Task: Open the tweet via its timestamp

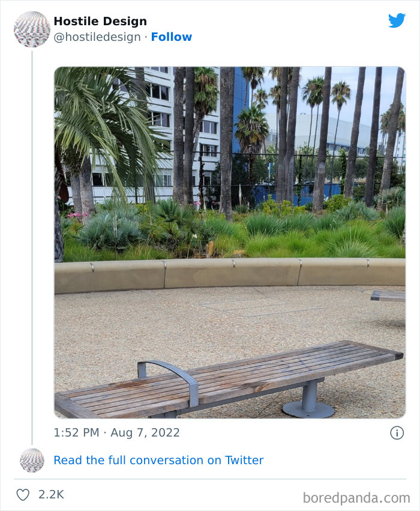Action: pos(116,432)
